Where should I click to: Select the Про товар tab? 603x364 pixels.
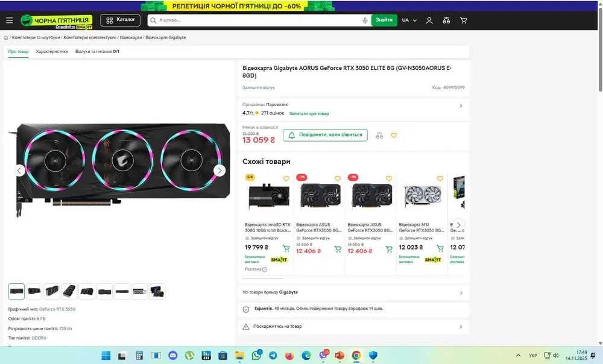[x=19, y=51]
